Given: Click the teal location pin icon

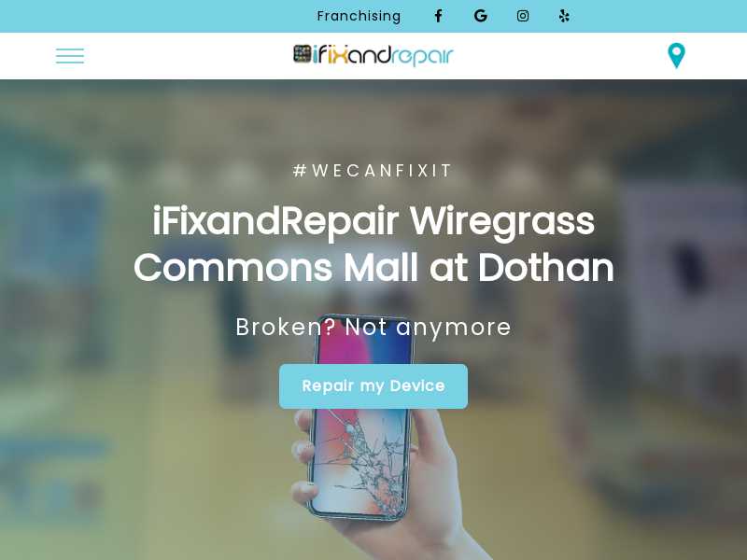Looking at the screenshot, I should (x=676, y=56).
